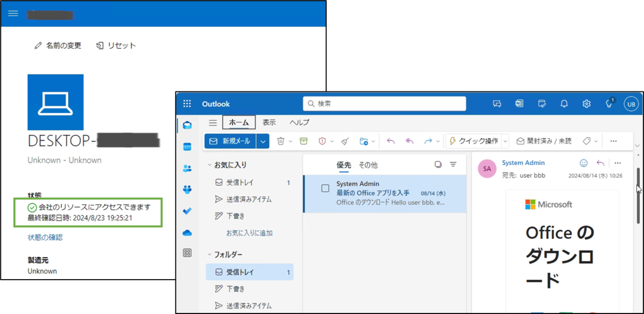Click the Teams chat icon in header
Screen dimensions: 644x314
(x=497, y=104)
